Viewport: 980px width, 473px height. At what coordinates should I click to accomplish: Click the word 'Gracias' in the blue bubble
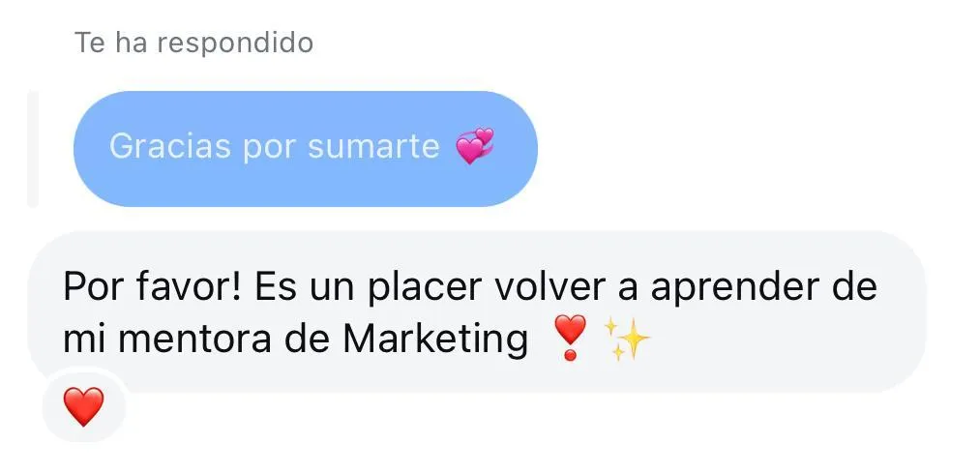170,146
